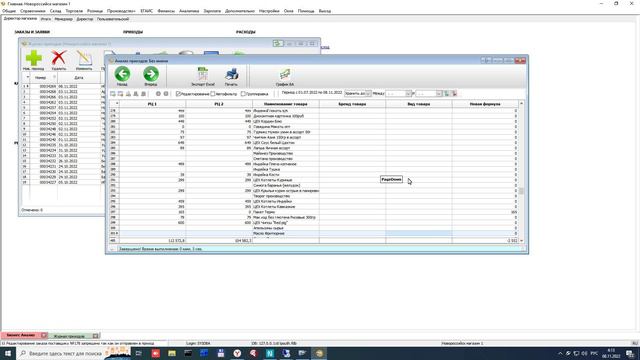The height and width of the screenshot is (360, 640).
Task: Select row Пакет Терно in analysis grid
Action: tap(314, 212)
